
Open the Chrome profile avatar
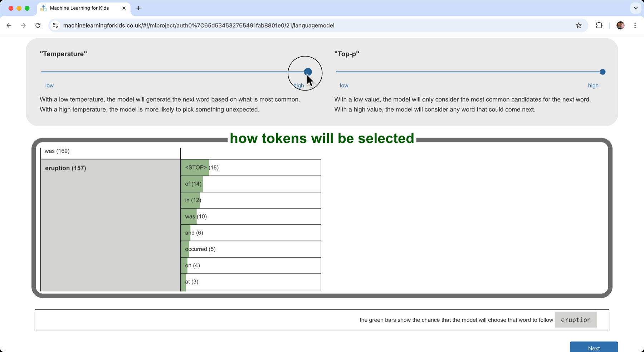620,25
